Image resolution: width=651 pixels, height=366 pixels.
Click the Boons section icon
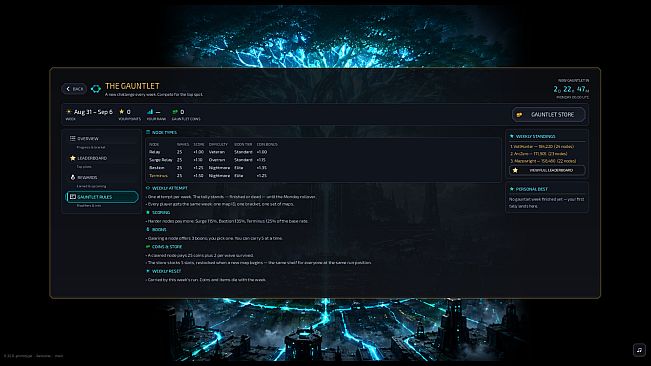(x=148, y=229)
